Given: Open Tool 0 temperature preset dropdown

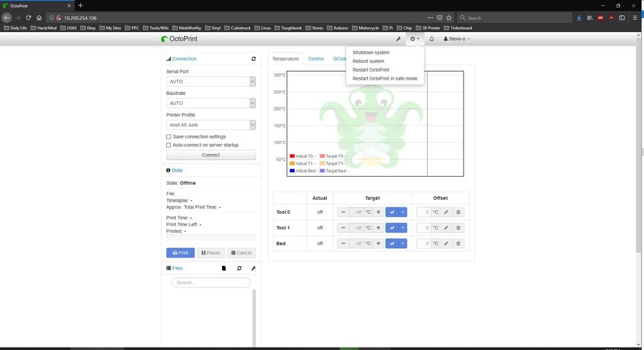Looking at the screenshot, I should (x=403, y=212).
